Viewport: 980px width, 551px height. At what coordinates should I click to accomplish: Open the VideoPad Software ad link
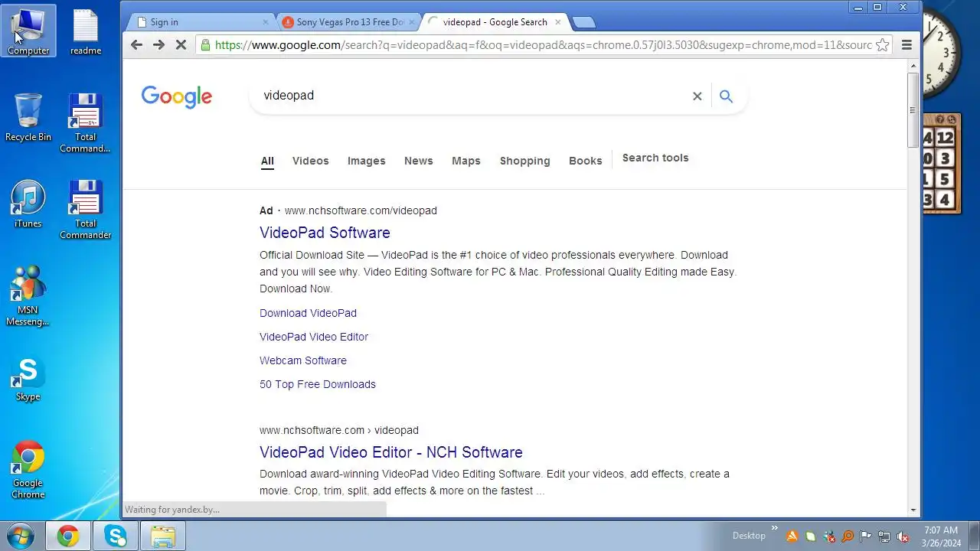(325, 233)
